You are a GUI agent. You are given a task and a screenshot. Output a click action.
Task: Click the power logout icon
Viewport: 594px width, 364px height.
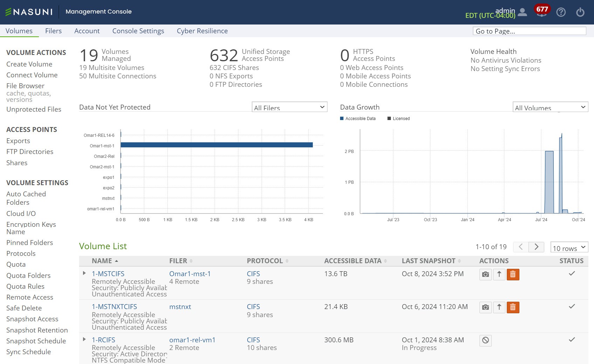(580, 12)
